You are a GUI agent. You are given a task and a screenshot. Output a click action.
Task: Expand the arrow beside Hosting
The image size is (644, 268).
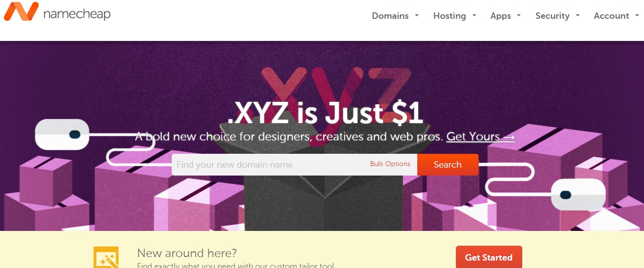pyautogui.click(x=474, y=15)
